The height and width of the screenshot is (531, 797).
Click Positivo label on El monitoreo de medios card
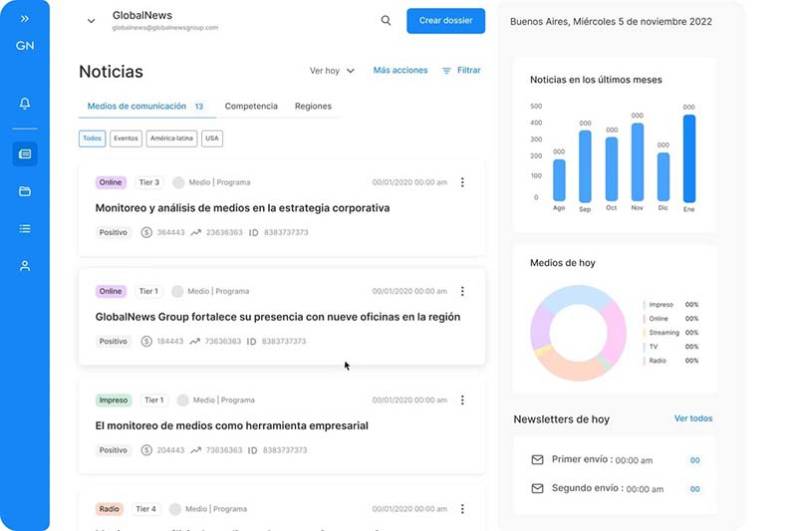pyautogui.click(x=113, y=450)
